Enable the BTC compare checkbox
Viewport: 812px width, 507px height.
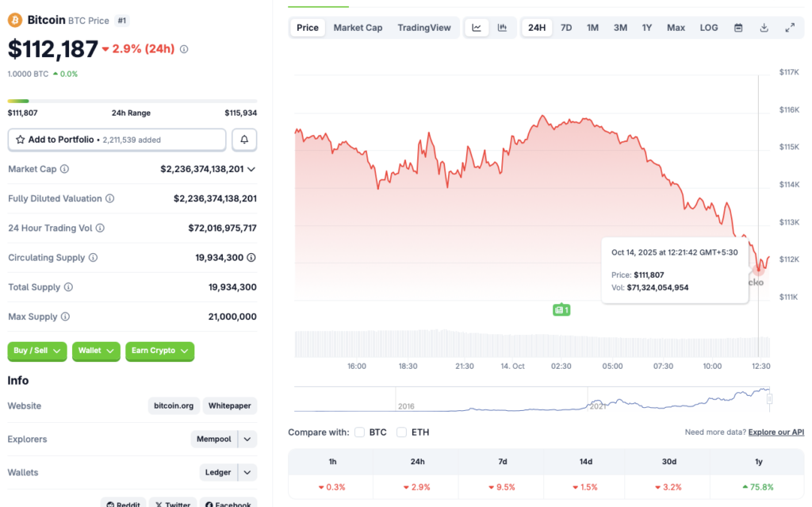359,432
